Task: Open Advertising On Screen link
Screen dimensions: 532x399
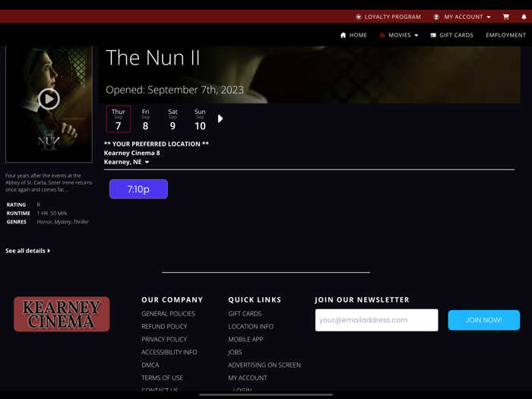Action: [x=264, y=366]
